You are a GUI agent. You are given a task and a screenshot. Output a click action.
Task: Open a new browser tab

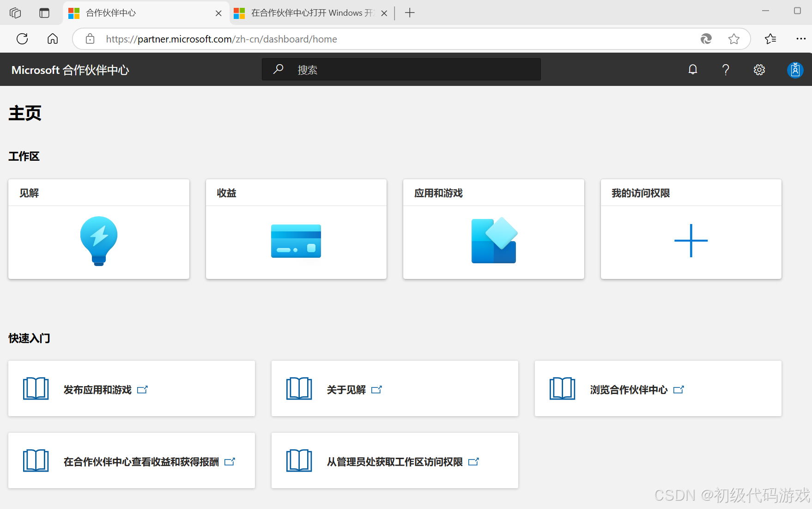pos(410,13)
